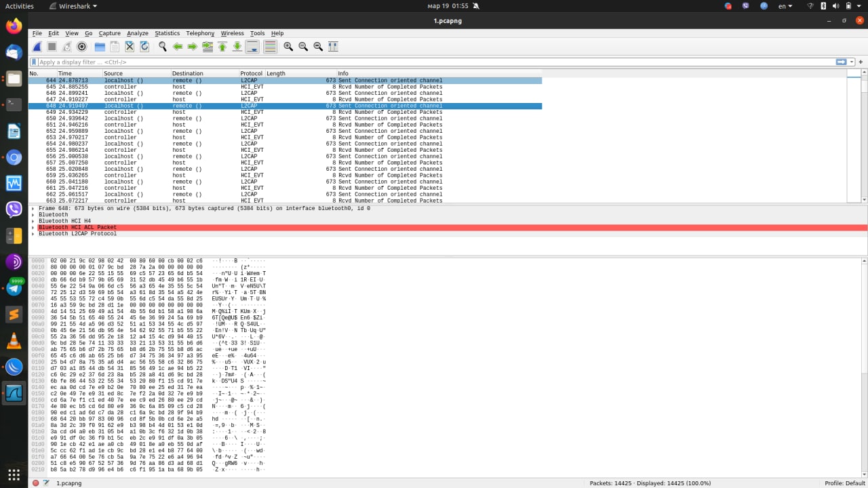868x488 pixels.
Task: Click the expert information status circle
Action: [35, 483]
